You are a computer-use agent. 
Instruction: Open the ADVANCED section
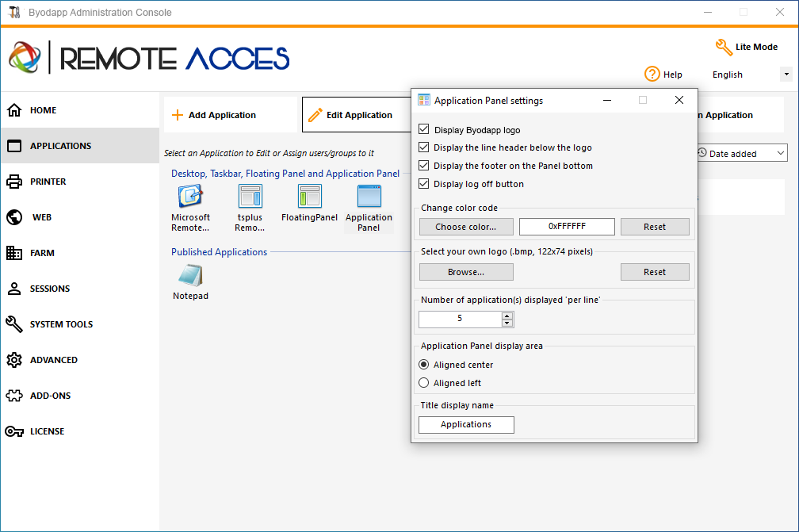[80, 360]
